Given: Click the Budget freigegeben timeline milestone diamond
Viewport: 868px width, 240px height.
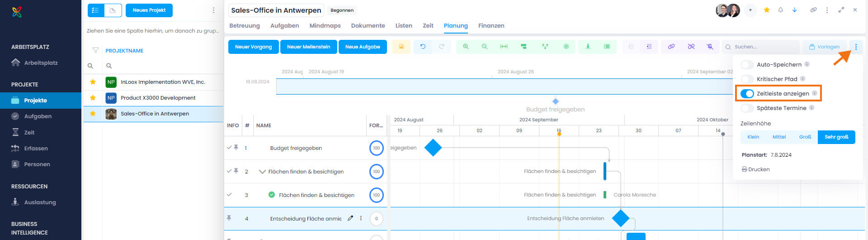Looking at the screenshot, I should (556, 101).
